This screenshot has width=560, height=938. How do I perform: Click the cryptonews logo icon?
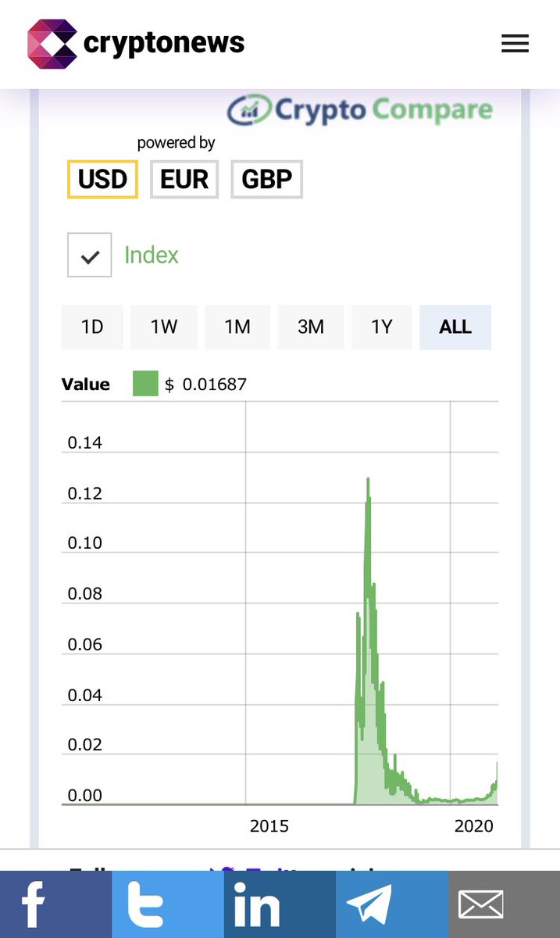click(52, 44)
